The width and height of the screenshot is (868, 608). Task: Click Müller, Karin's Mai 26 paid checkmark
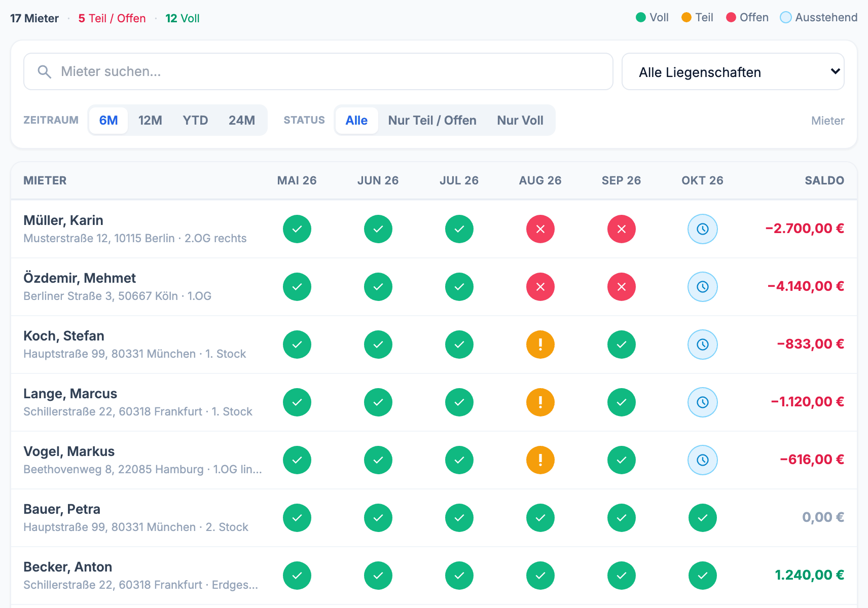point(297,229)
